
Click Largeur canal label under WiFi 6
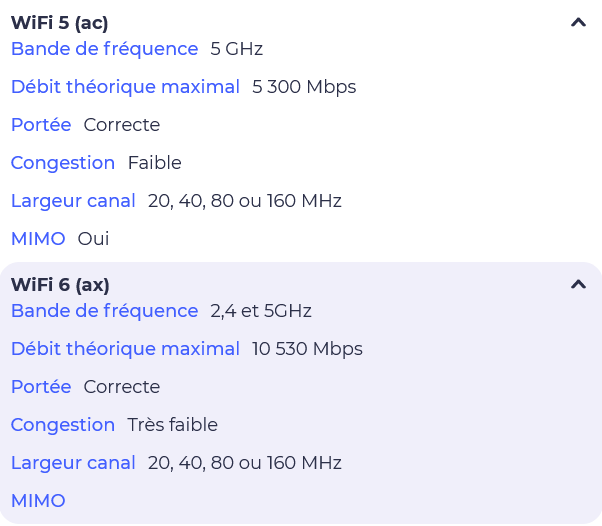point(73,463)
